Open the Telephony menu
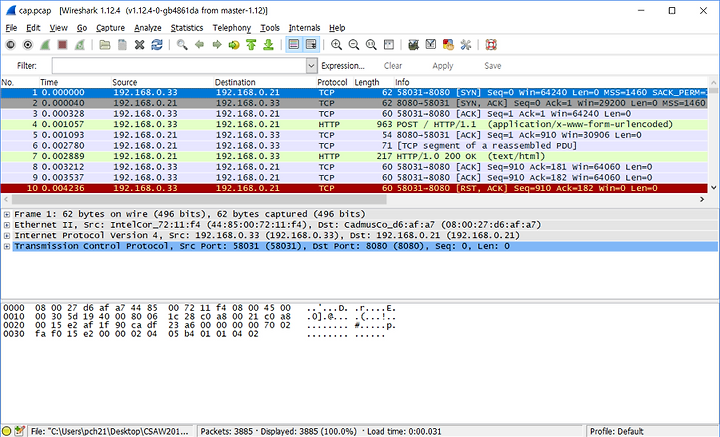 click(231, 28)
